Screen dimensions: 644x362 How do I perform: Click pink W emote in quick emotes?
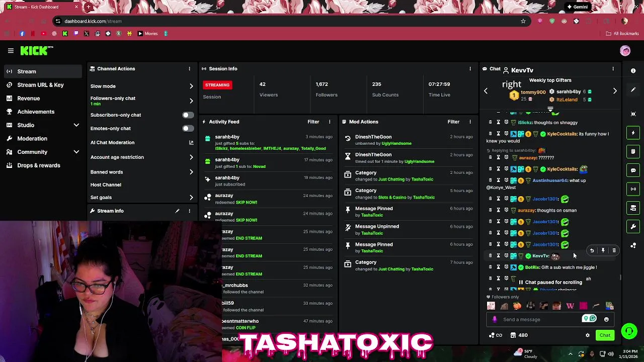click(570, 306)
